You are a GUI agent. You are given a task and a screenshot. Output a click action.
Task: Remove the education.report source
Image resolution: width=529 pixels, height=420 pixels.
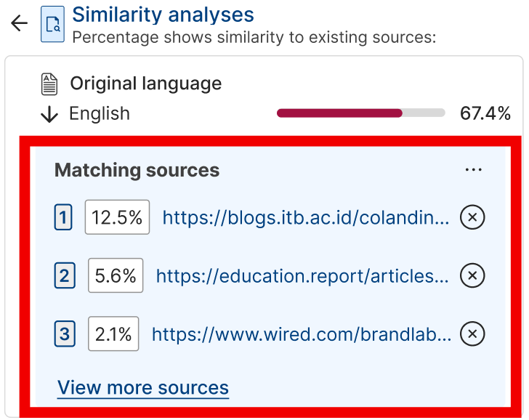pos(472,275)
